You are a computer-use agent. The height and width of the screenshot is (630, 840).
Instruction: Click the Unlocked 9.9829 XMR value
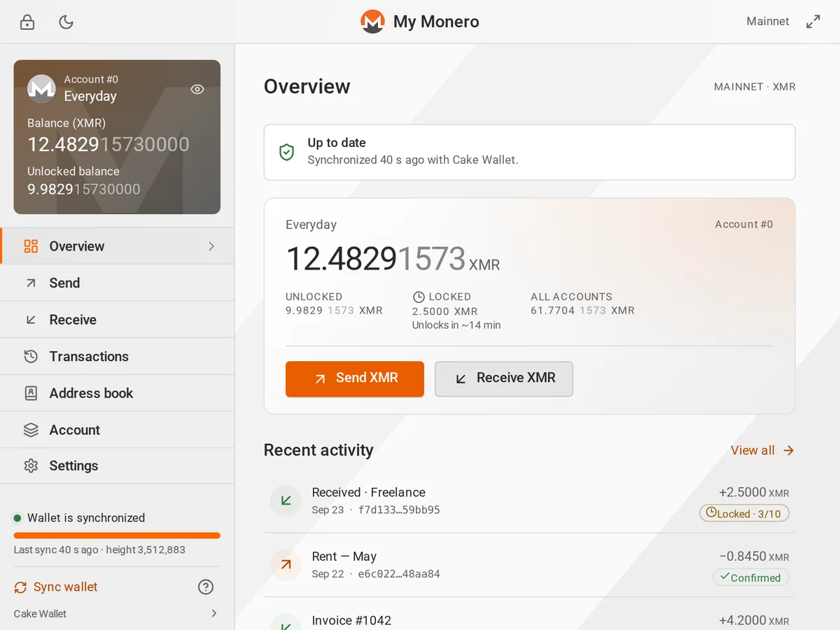pyautogui.click(x=334, y=311)
